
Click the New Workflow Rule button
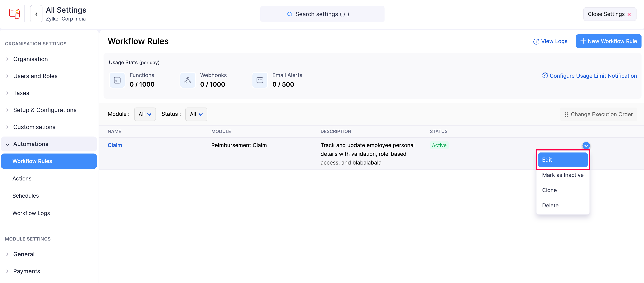coord(609,41)
